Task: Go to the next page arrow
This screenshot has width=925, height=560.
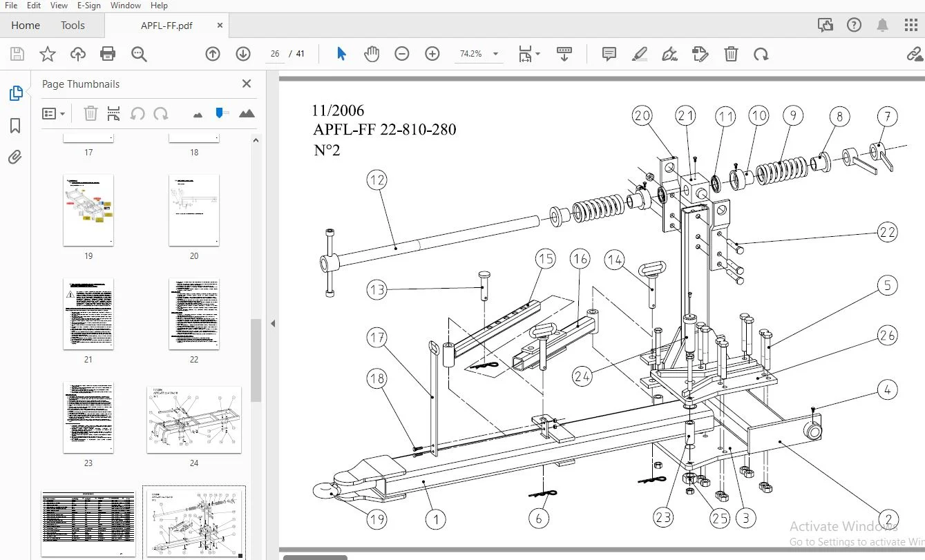Action: coord(242,54)
